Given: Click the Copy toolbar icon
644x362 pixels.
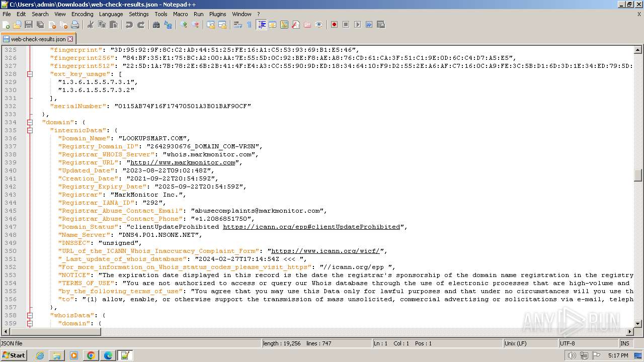Looking at the screenshot, I should coord(102,25).
